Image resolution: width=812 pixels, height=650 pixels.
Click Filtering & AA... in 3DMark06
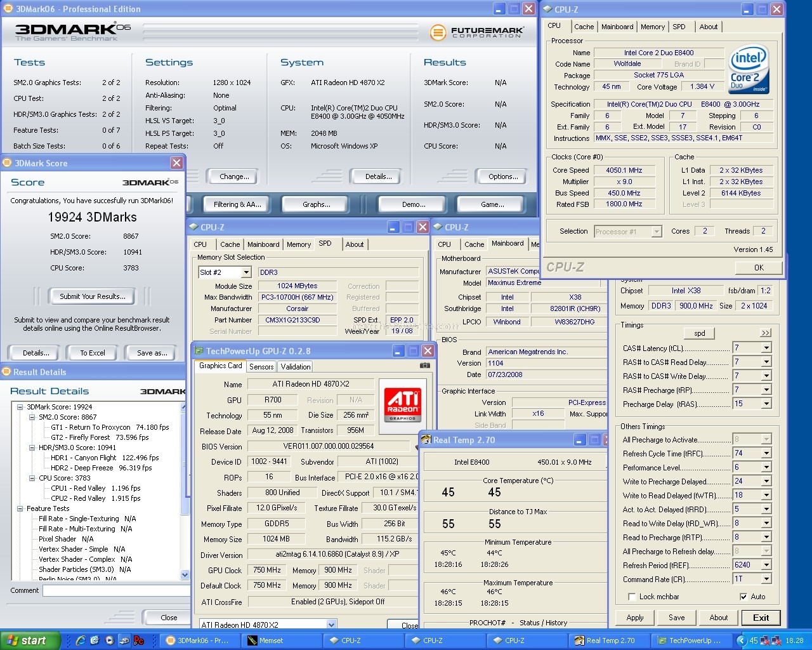click(x=237, y=204)
